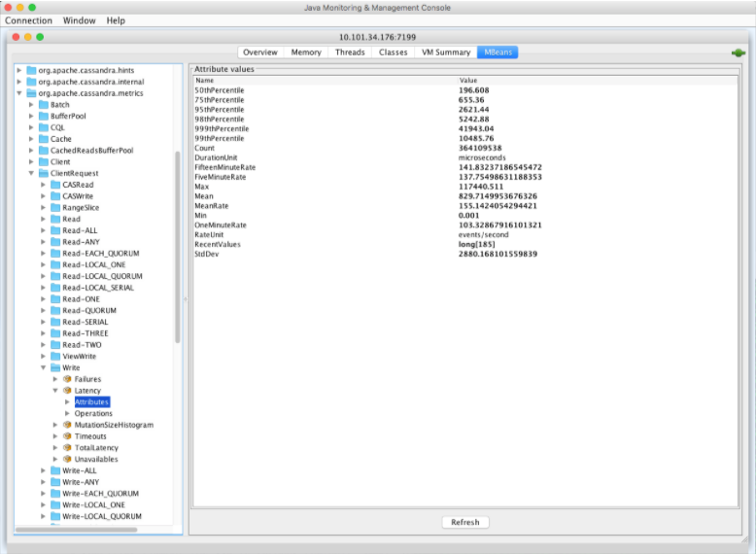Click the ViewWrite folder icon

click(55, 356)
